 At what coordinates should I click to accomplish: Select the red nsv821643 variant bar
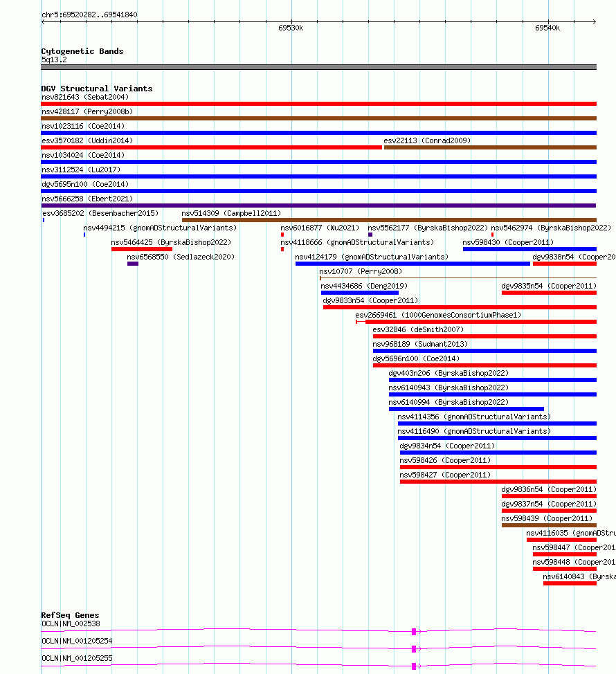tap(318, 104)
